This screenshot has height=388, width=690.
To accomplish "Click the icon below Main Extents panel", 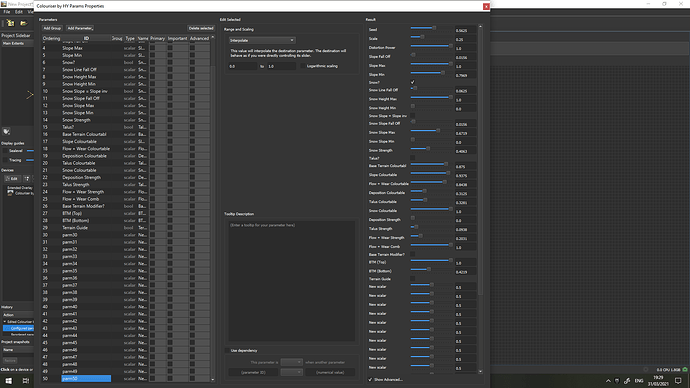I will pyautogui.click(x=7, y=131).
